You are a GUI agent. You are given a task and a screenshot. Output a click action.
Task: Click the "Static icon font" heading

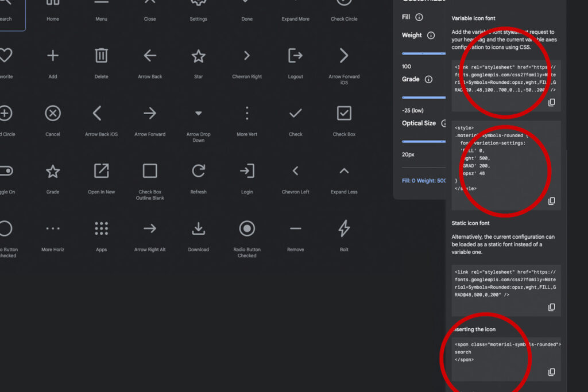(470, 223)
